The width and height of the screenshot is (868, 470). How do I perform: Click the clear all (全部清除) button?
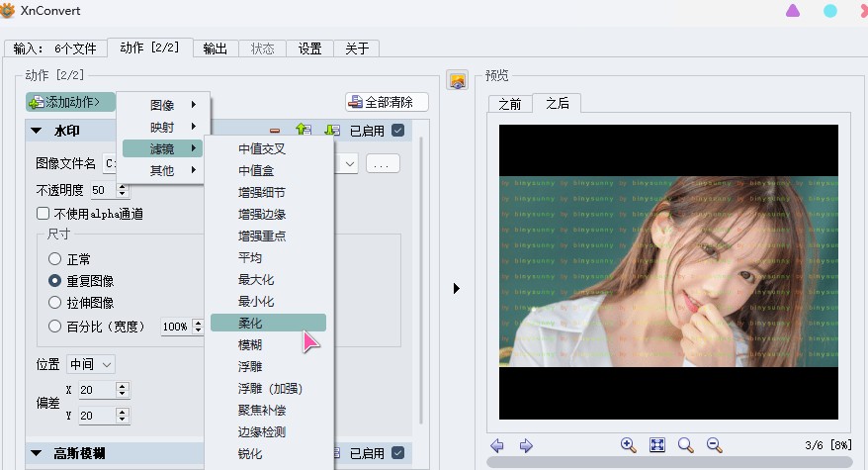coord(386,102)
